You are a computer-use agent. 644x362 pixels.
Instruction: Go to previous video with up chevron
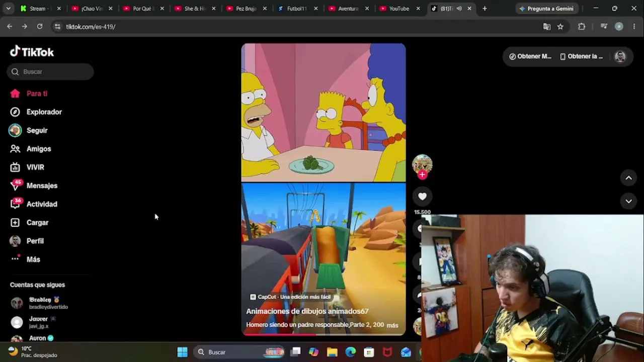point(628,178)
